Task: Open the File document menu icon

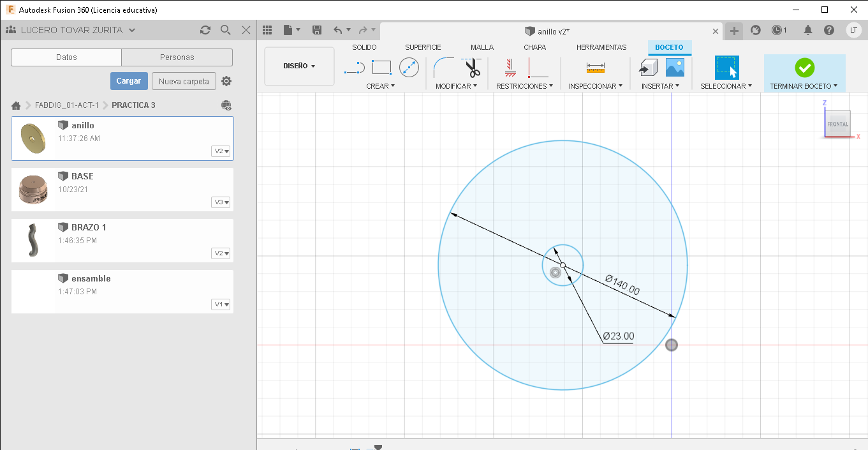Action: 291,30
